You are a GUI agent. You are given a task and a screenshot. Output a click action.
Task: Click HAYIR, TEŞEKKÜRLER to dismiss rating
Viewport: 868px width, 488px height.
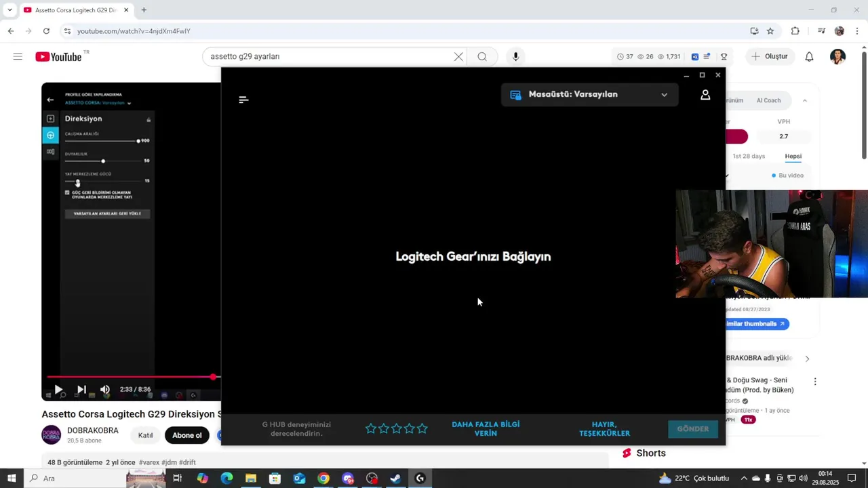coord(604,428)
